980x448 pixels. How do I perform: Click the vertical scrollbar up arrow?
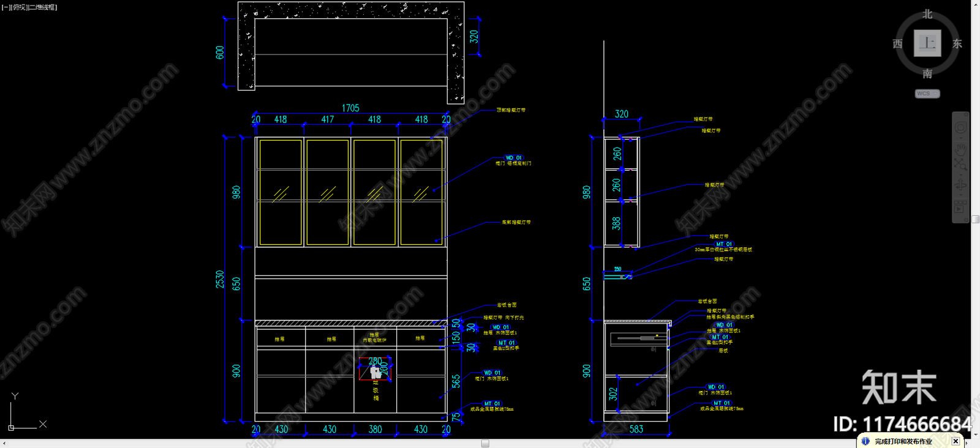point(976,4)
